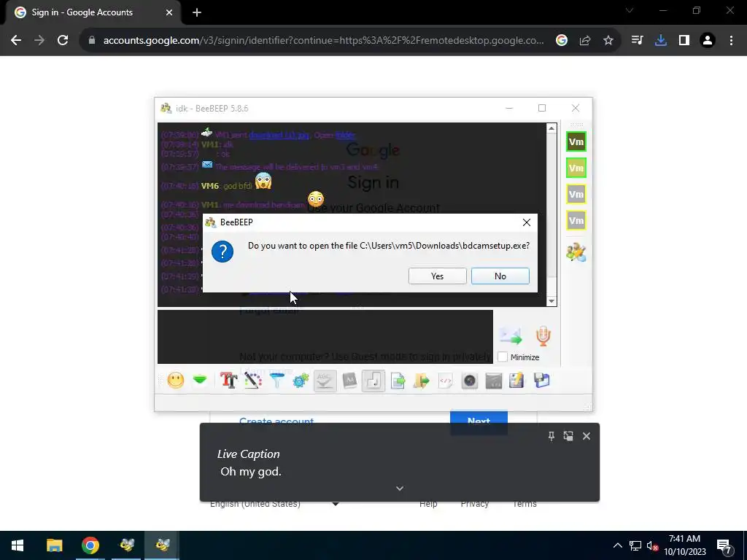Toggle the sound note icon

tap(373, 381)
